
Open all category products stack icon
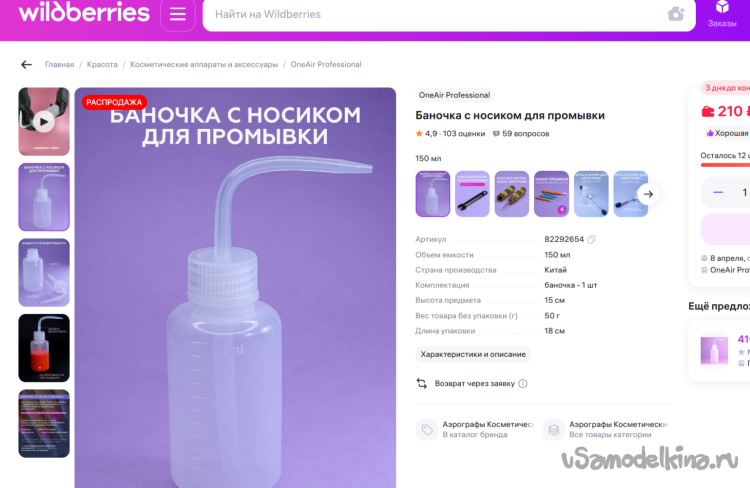point(553,430)
